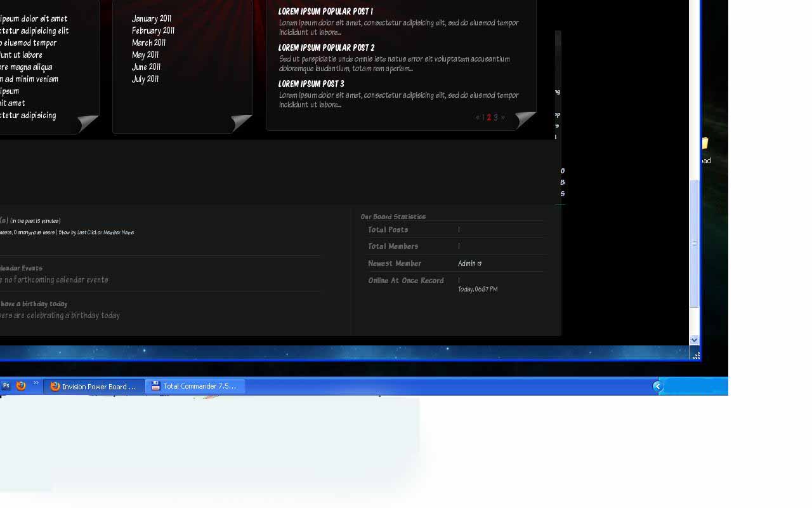812x508 pixels.
Task: Open Lorem Ipsum Popular Post 2
Action: tap(326, 48)
